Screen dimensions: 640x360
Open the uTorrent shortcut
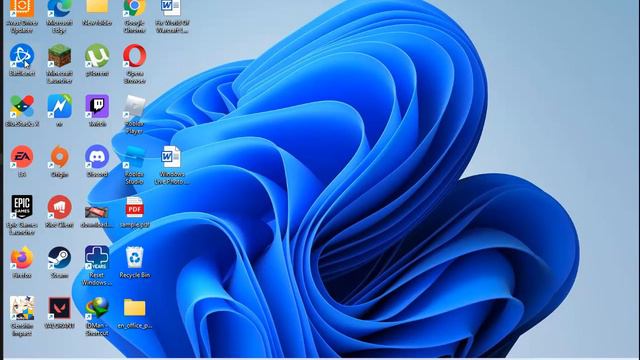click(x=97, y=56)
